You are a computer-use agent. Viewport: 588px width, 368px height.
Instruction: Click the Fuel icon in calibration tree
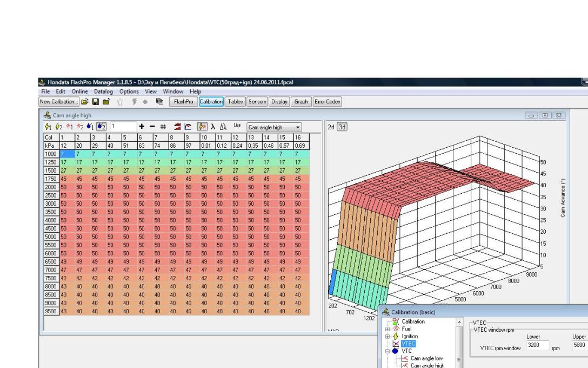point(396,328)
